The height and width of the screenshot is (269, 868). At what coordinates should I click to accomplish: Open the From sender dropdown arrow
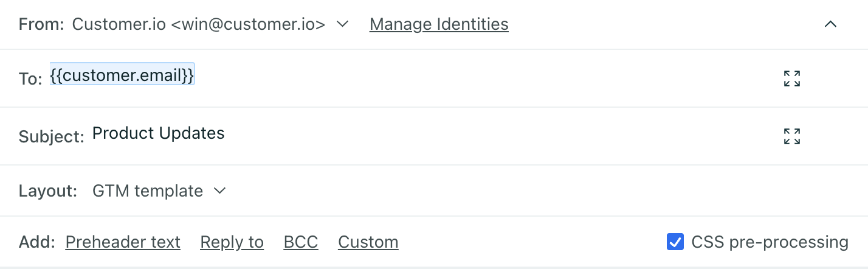click(x=342, y=24)
